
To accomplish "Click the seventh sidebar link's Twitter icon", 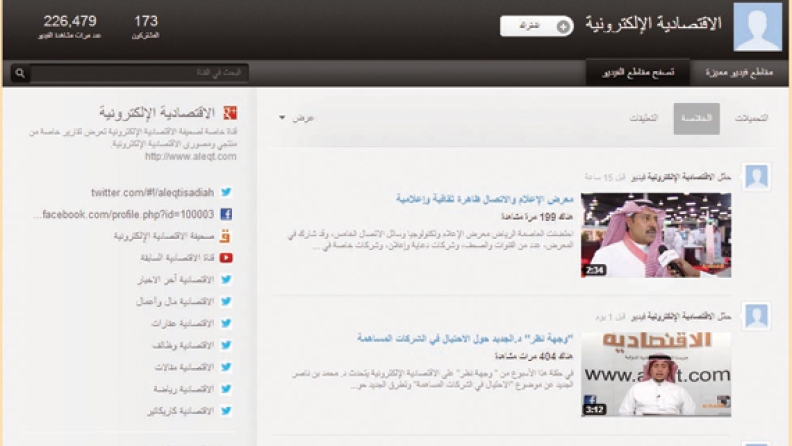I will [226, 323].
